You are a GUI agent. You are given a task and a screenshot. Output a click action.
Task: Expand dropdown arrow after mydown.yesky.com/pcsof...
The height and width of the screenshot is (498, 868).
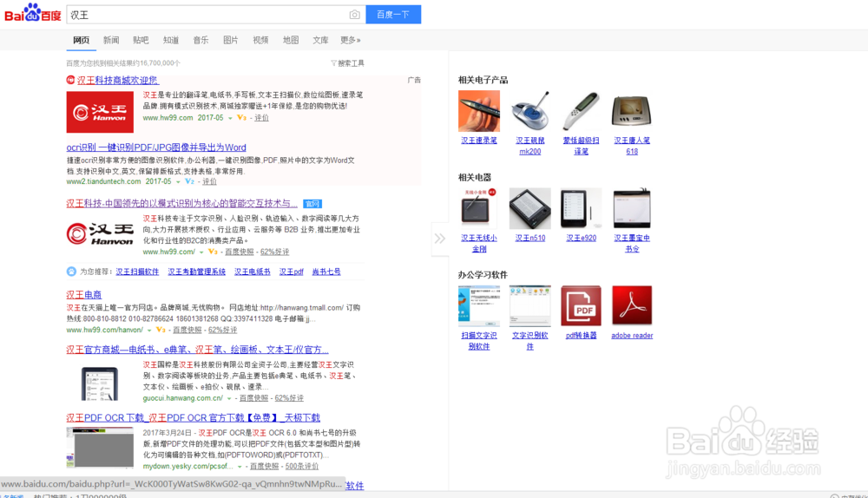240,467
